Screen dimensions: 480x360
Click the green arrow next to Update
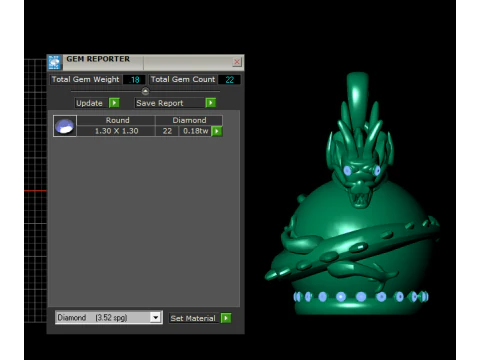pos(114,103)
